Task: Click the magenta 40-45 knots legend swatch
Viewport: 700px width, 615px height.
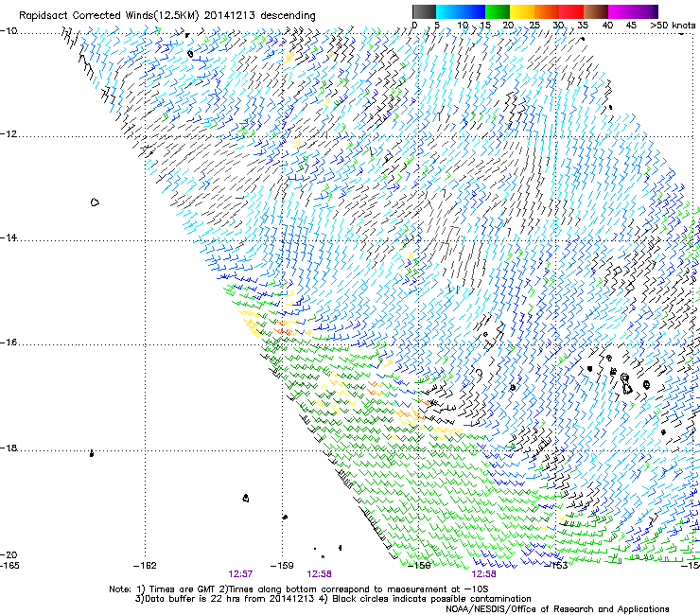Action: 621,11
